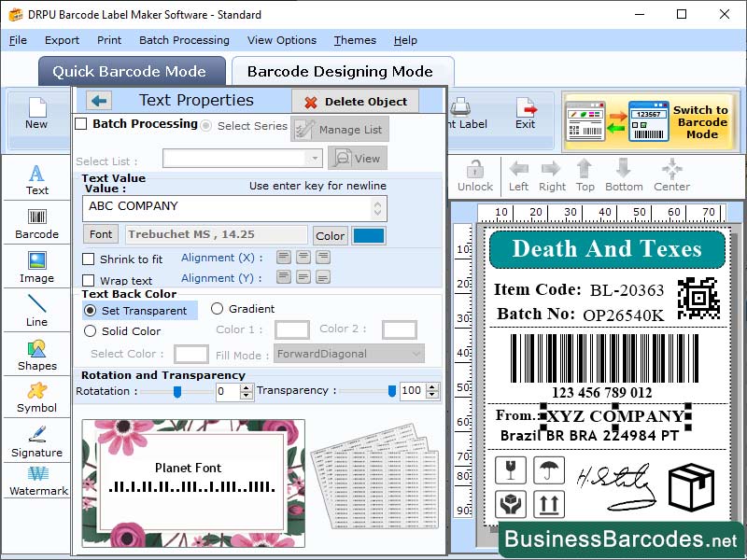
Task: Switch to Quick Barcode Mode tab
Action: coord(130,72)
